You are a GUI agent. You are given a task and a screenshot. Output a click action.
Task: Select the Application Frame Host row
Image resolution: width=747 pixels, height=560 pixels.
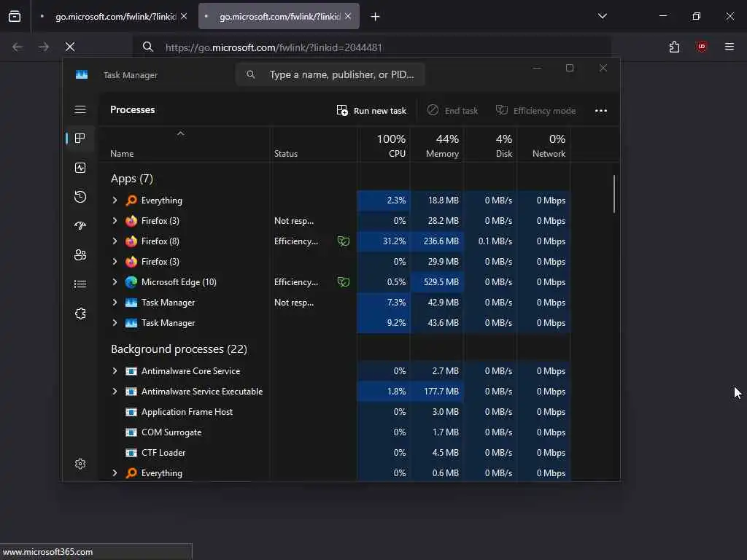[x=334, y=412]
